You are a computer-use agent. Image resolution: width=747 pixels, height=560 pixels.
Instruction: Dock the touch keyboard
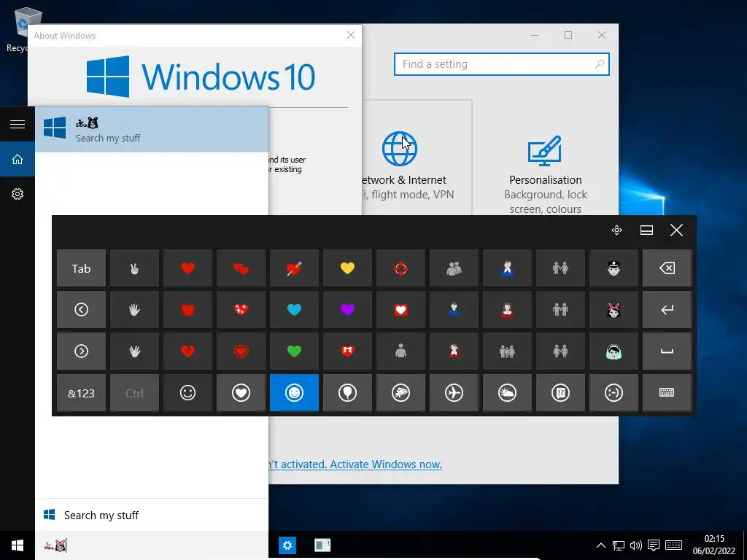tap(646, 230)
